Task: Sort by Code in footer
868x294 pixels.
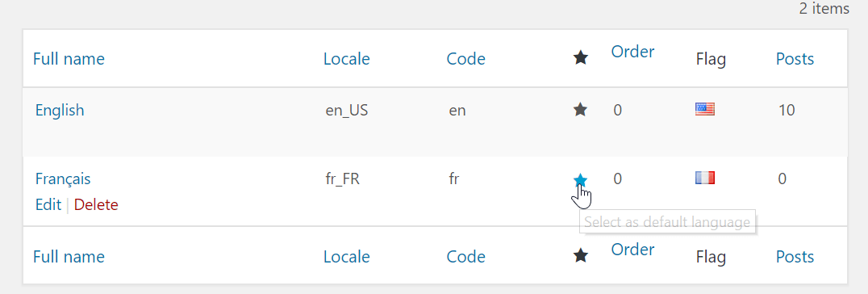Action: pos(466,257)
